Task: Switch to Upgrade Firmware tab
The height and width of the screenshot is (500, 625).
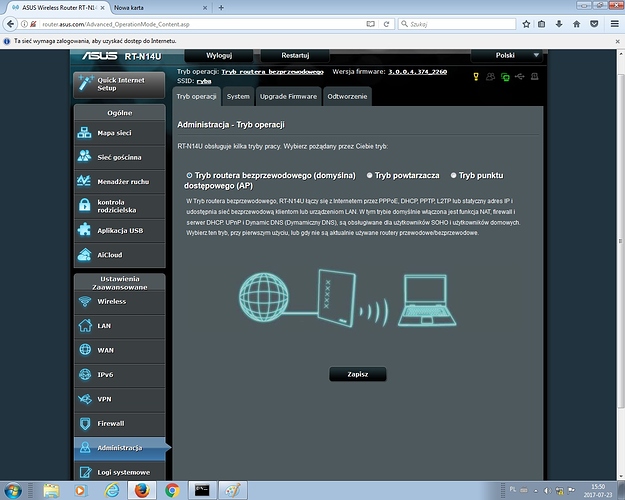Action: click(289, 96)
